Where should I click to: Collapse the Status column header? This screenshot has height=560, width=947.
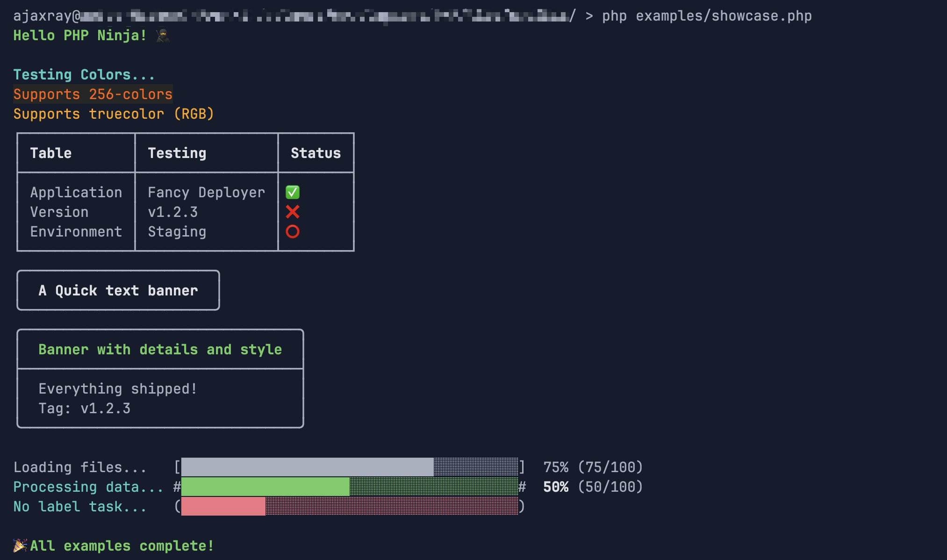(x=315, y=153)
